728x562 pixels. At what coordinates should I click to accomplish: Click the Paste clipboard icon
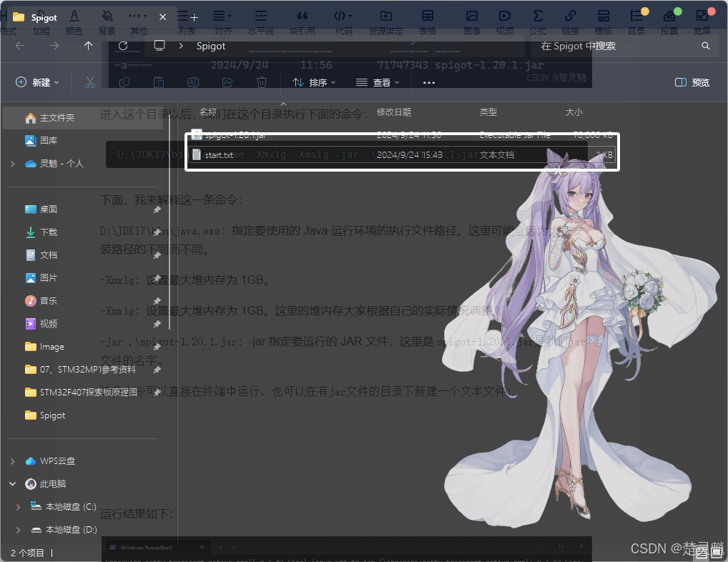[x=159, y=82]
